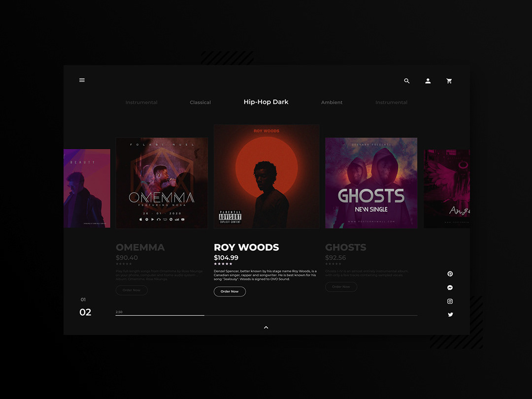
Task: Click the $104.99 price
Action: pyautogui.click(x=226, y=258)
